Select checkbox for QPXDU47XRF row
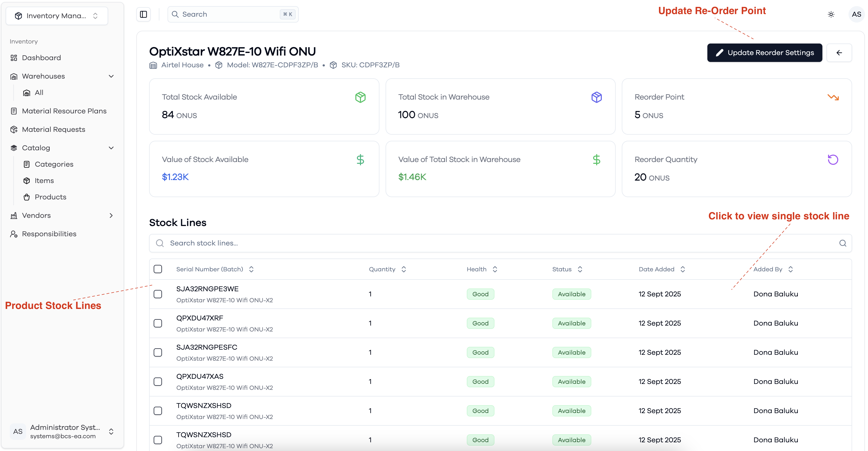The width and height of the screenshot is (868, 451). [158, 323]
